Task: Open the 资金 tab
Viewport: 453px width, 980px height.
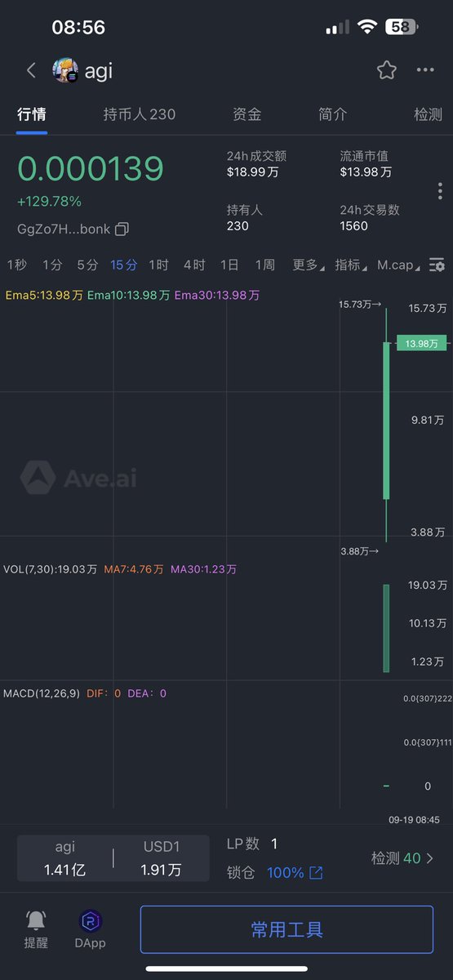Action: coord(247,114)
